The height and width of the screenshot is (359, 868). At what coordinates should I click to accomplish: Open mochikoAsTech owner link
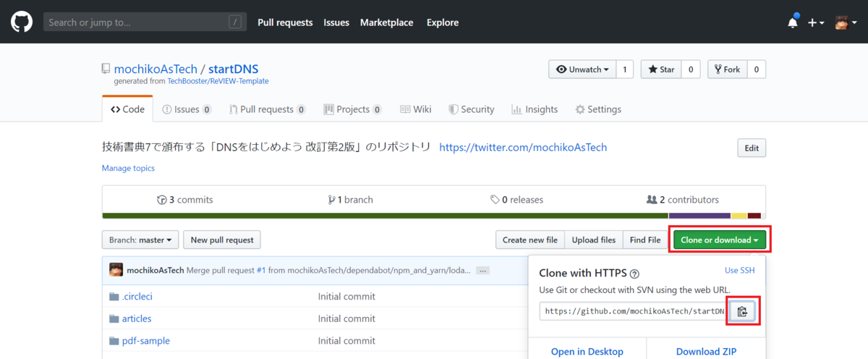tap(156, 69)
